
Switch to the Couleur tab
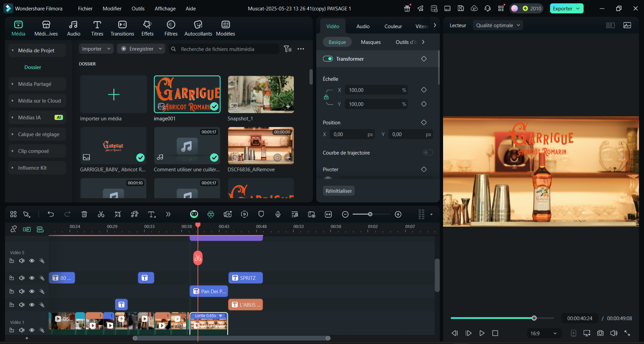[393, 26]
